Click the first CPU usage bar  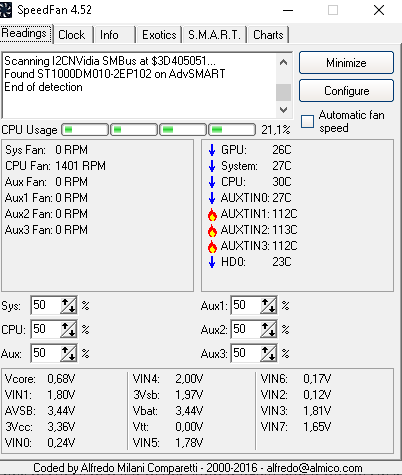click(85, 130)
